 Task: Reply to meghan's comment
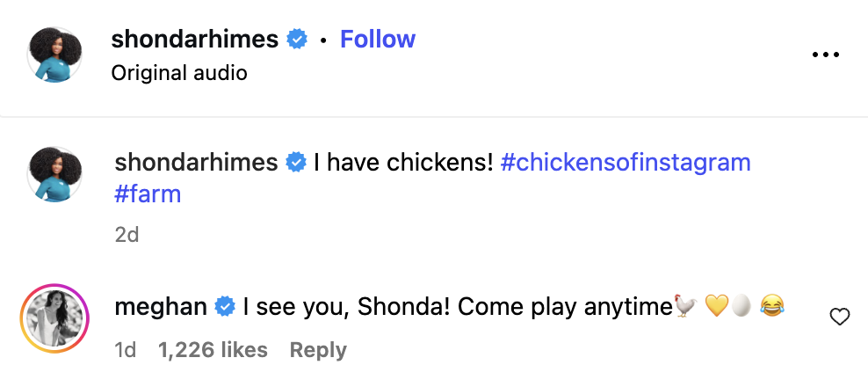318,350
